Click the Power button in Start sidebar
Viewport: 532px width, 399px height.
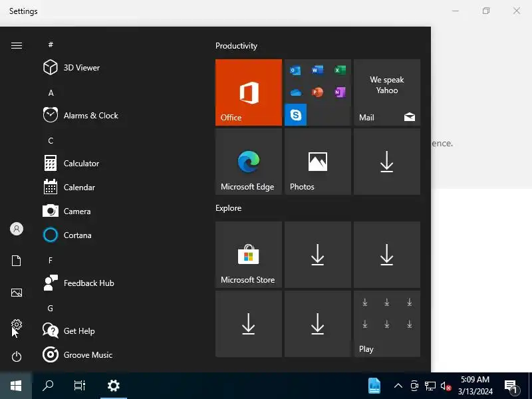[16, 356]
